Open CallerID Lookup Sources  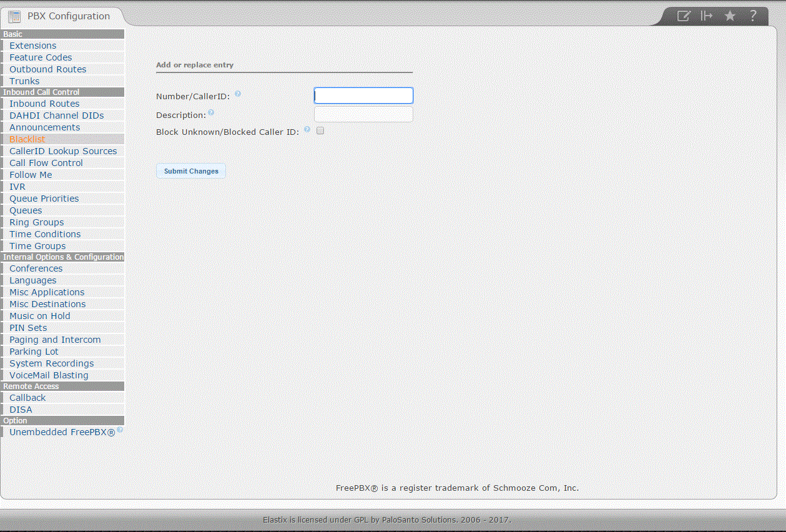click(x=63, y=151)
